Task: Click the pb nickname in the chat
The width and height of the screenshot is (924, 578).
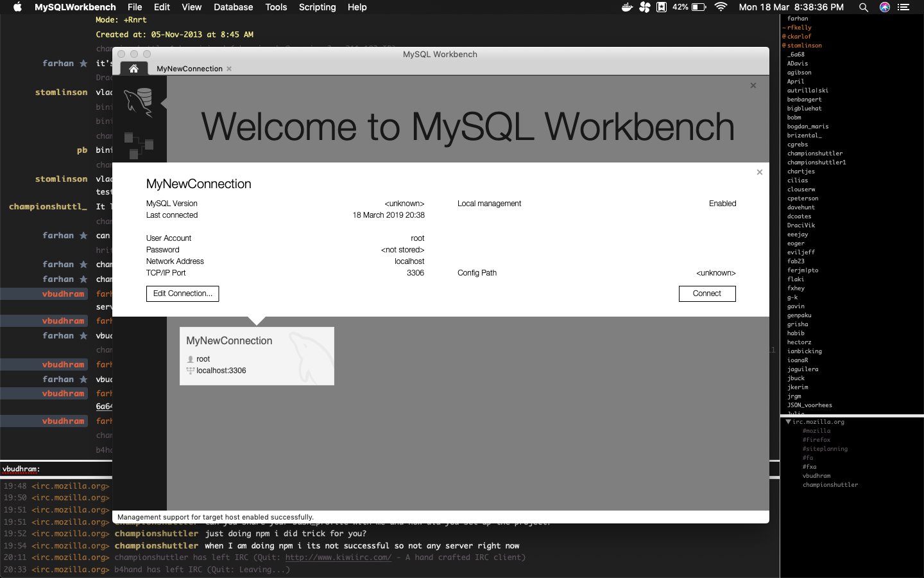Action: [82, 150]
